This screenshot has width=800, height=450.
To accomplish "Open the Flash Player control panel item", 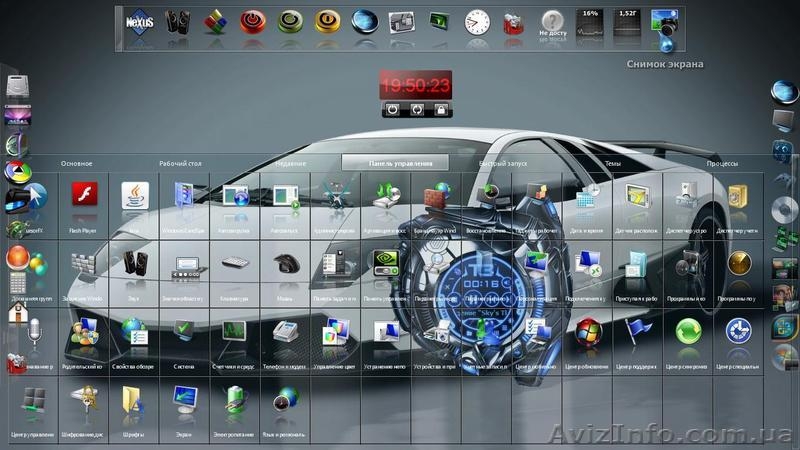I will coord(84,194).
